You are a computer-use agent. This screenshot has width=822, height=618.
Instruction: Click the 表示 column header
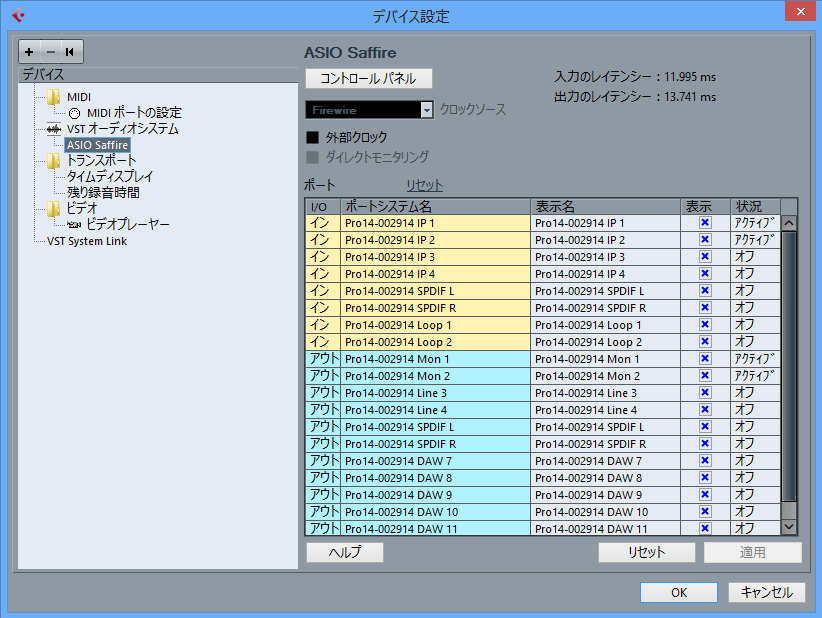[x=705, y=207]
